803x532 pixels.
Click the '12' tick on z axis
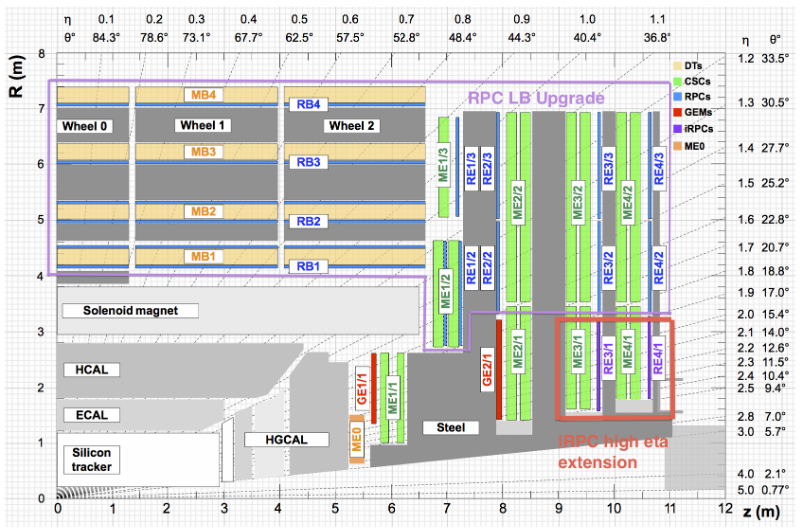click(724, 508)
